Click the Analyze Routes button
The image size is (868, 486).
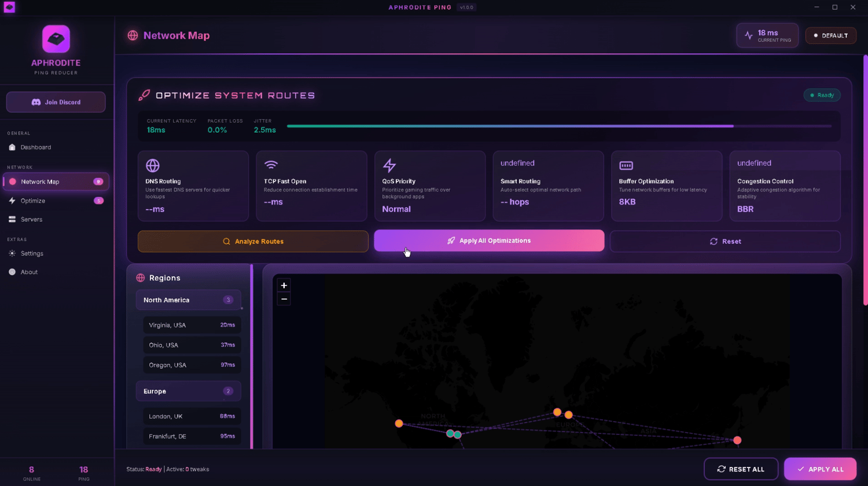(x=253, y=242)
